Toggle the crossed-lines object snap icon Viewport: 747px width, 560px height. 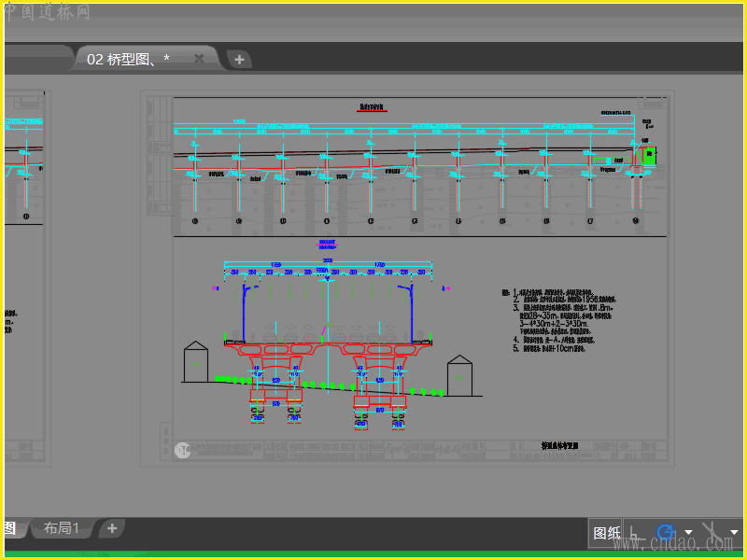(712, 532)
